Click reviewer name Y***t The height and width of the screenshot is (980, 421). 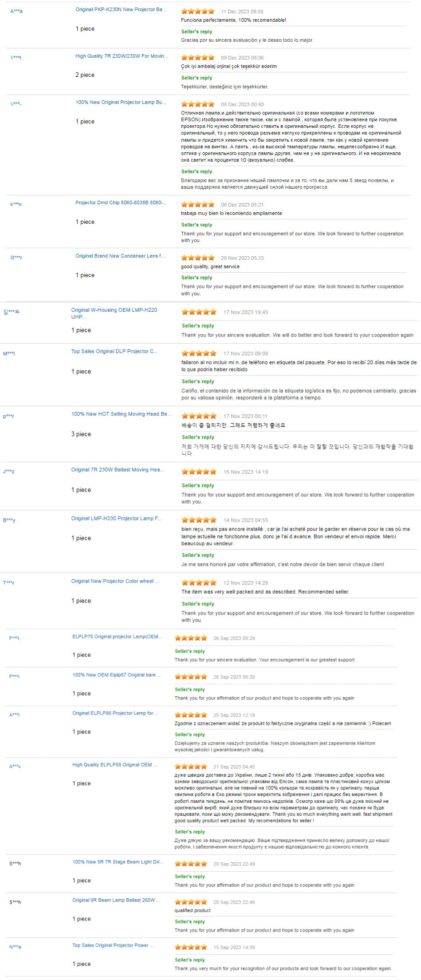16,58
